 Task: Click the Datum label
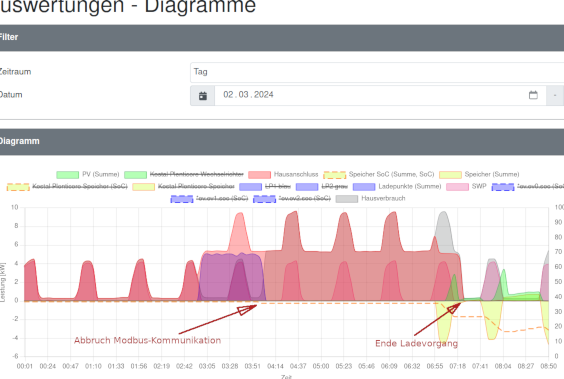coord(11,95)
